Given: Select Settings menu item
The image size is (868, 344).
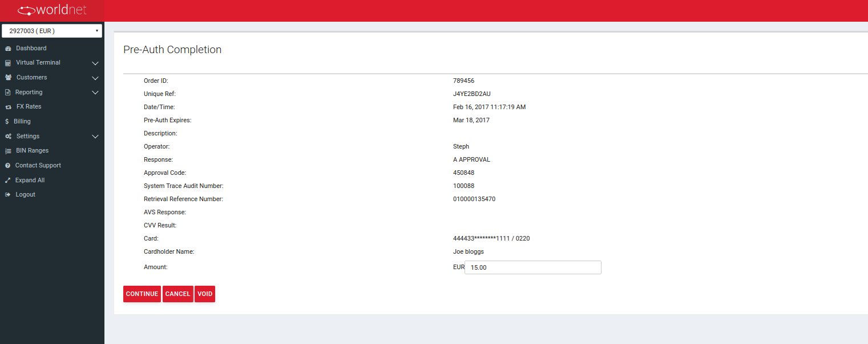Looking at the screenshot, I should (x=28, y=137).
